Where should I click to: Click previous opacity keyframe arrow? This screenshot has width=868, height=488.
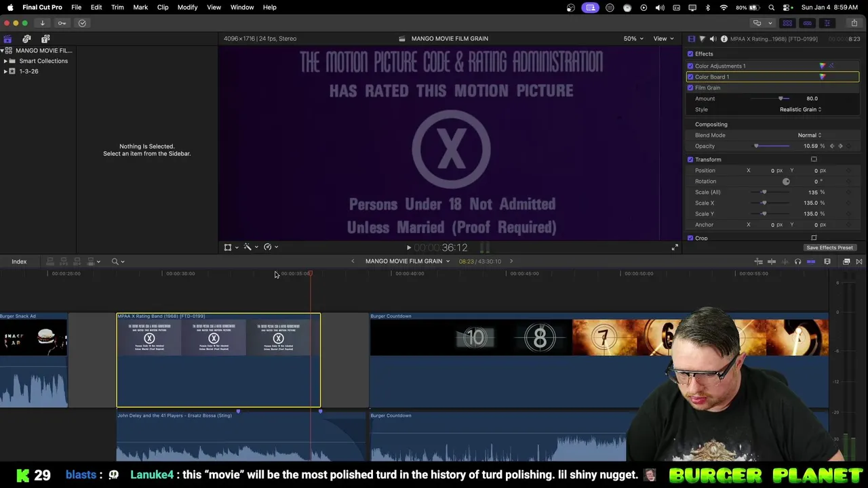832,146
